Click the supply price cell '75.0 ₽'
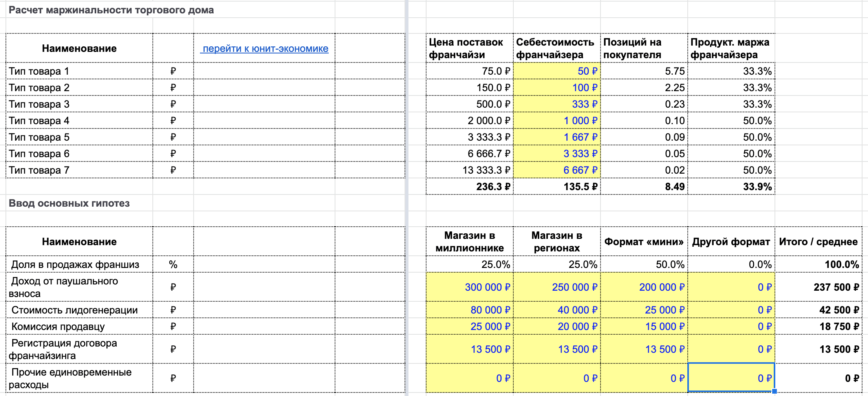The height and width of the screenshot is (396, 868). (x=470, y=71)
